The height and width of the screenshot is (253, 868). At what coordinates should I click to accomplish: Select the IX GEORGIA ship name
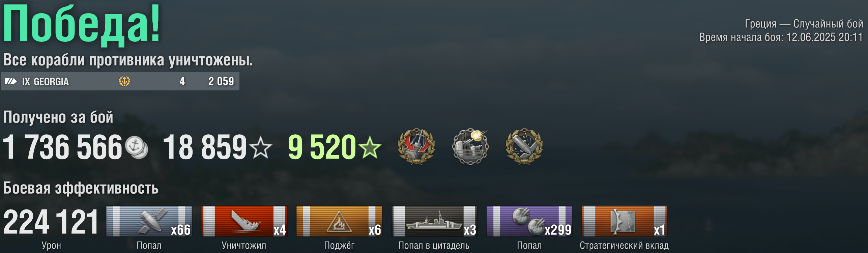(46, 82)
